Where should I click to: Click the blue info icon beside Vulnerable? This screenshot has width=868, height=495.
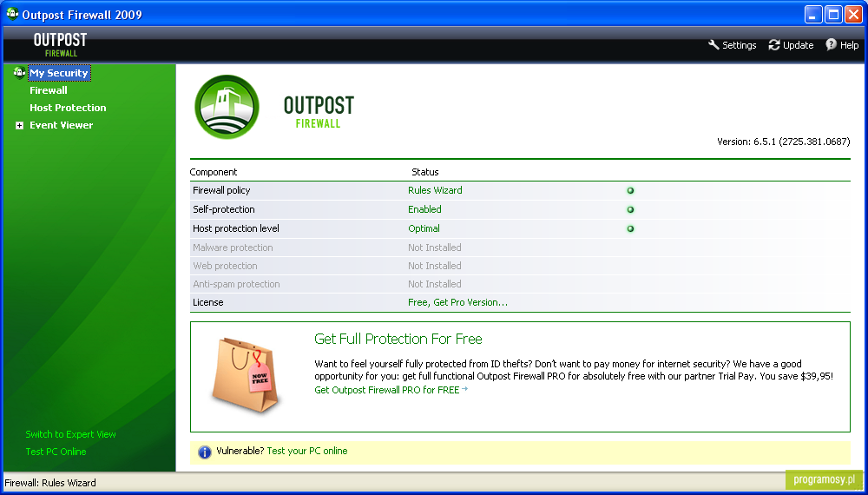(x=204, y=452)
